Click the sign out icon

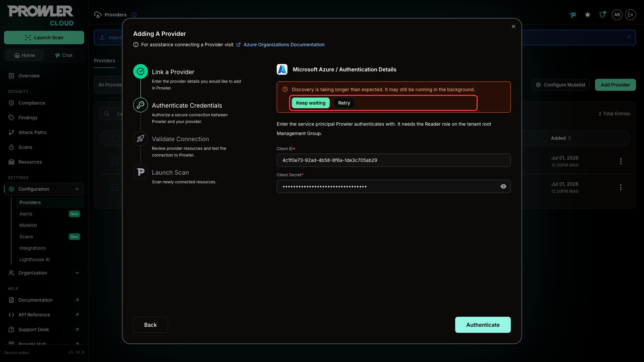631,15
